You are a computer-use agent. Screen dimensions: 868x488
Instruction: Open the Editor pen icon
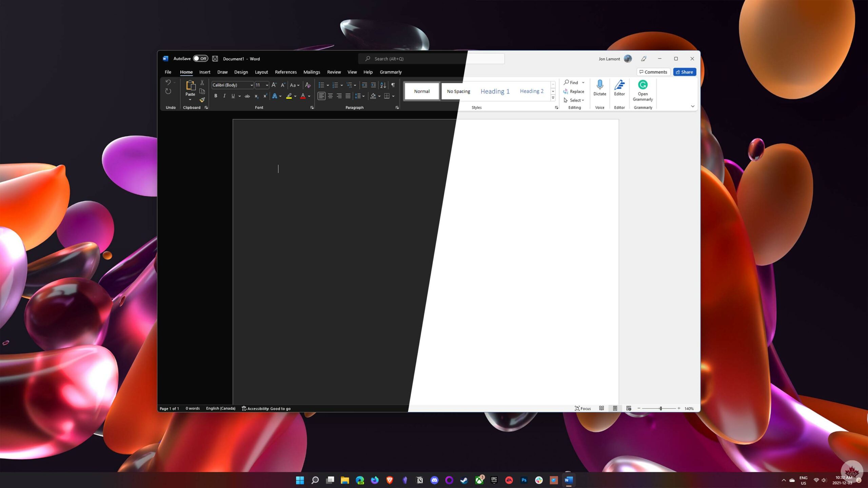coord(619,85)
